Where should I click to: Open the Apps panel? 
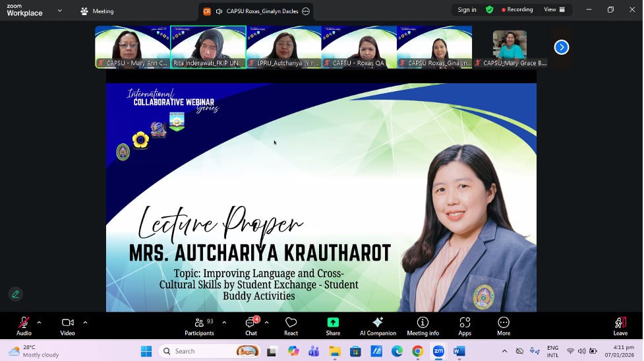(465, 325)
